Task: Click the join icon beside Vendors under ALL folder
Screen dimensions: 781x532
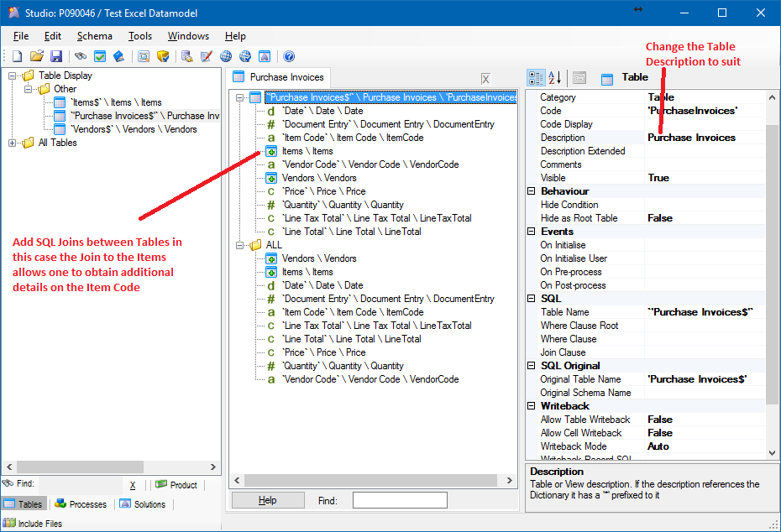Action: pos(271,258)
